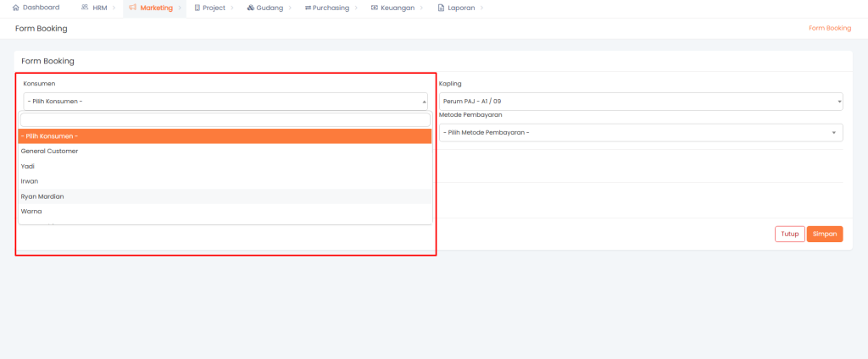The height and width of the screenshot is (359, 868).
Task: Expand the Metode Pembayaran dropdown
Action: (x=640, y=133)
